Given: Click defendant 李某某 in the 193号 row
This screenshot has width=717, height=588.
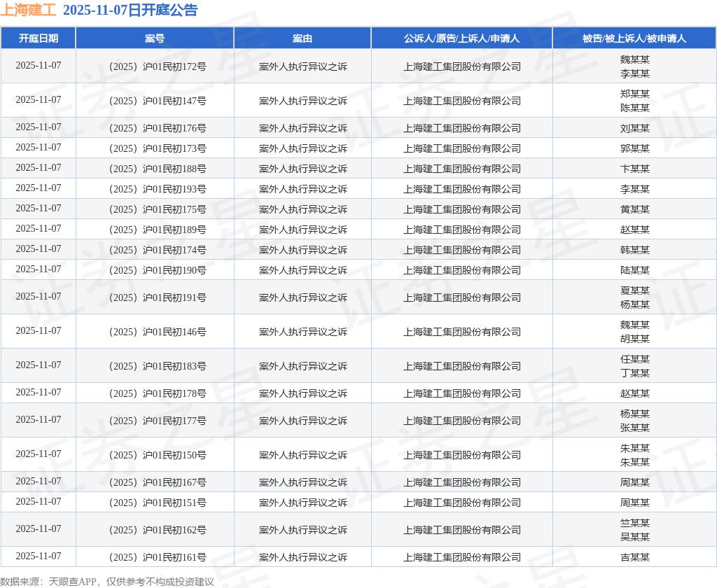Looking at the screenshot, I should tap(634, 189).
